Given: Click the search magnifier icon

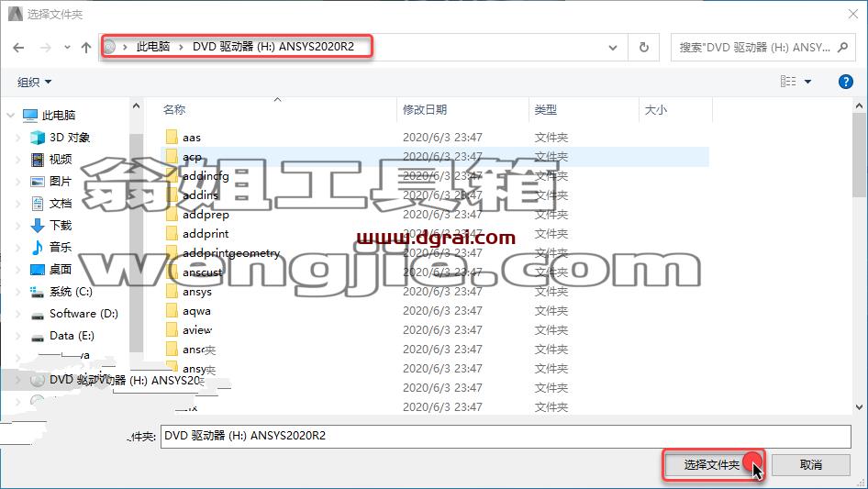Looking at the screenshot, I should (842, 48).
